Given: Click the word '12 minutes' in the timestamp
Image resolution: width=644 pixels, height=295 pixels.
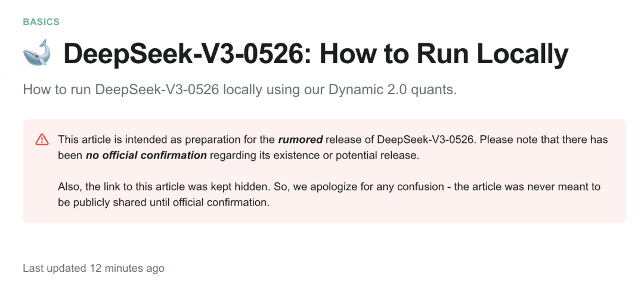Looking at the screenshot, I should (116, 268).
